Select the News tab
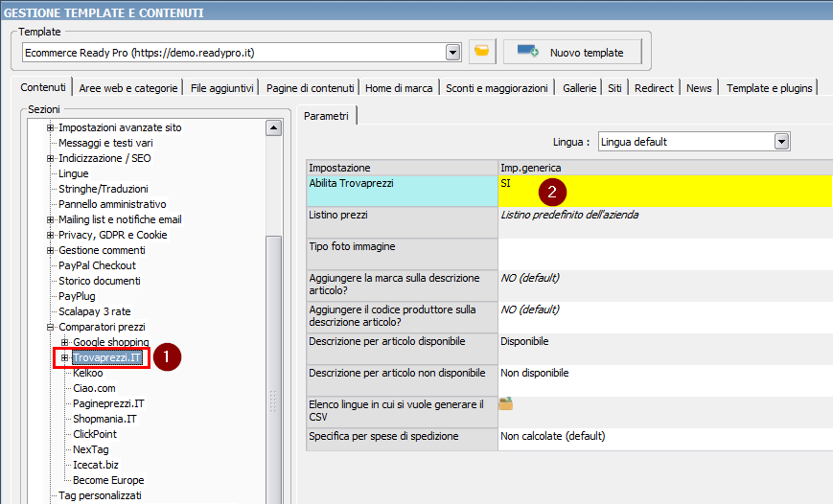Image resolution: width=833 pixels, height=504 pixels. tap(699, 88)
